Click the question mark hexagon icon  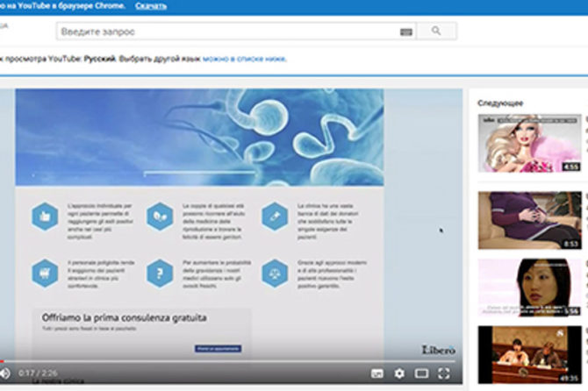pyautogui.click(x=160, y=271)
